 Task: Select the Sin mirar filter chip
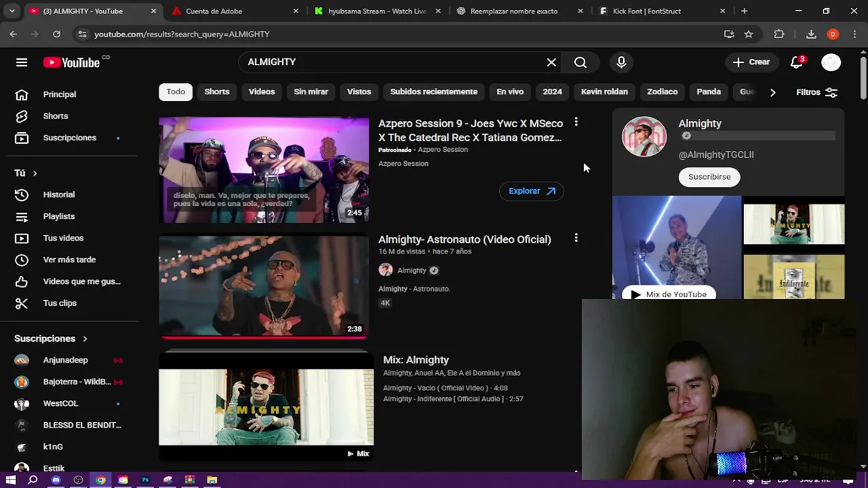click(x=311, y=91)
